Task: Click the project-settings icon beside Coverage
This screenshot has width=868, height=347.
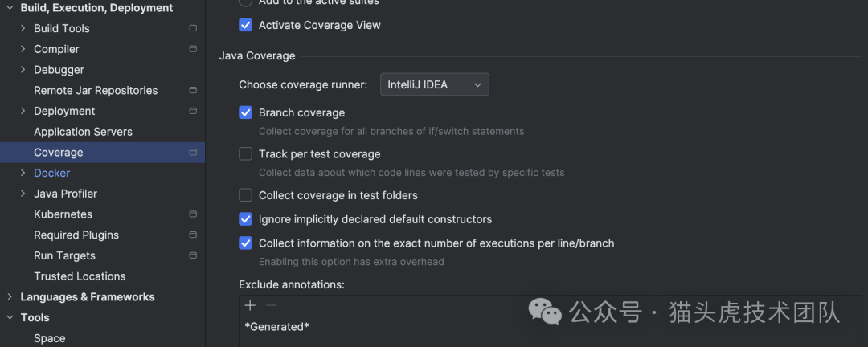Action: point(193,153)
